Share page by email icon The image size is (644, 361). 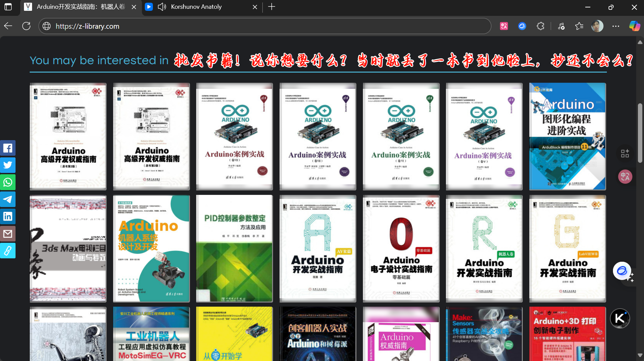[x=8, y=234]
